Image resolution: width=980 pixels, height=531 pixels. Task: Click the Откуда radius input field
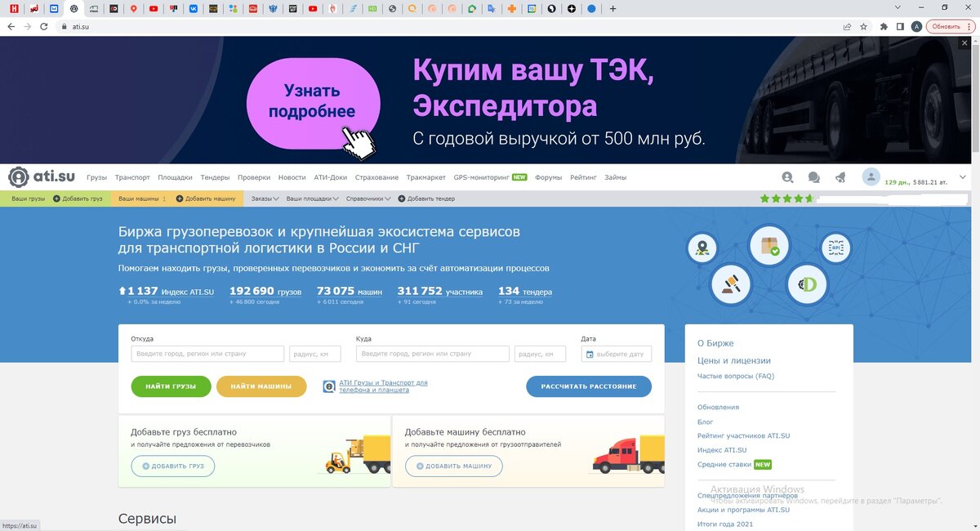click(315, 354)
